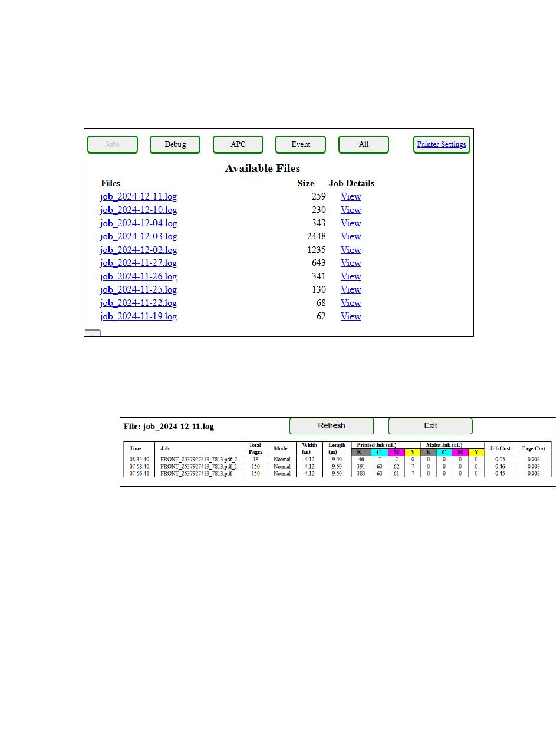This screenshot has width=560, height=739.
Task: Click the Printed Ink K black header
Action: 361,453
